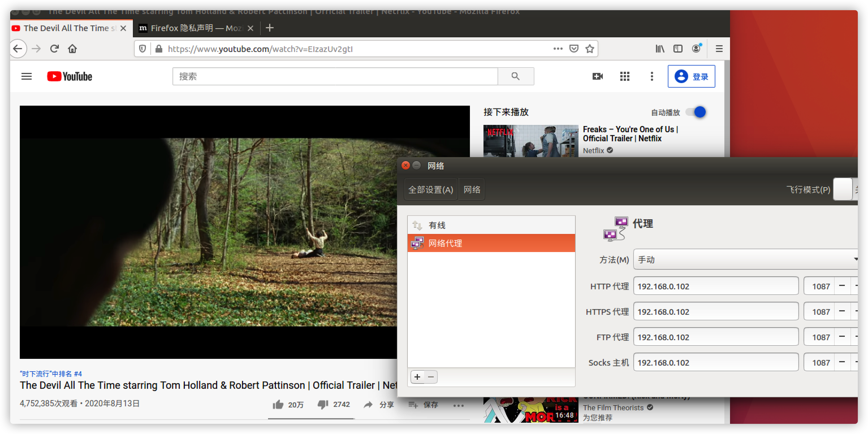
Task: Open YouTube apps grid icon
Action: coord(625,76)
